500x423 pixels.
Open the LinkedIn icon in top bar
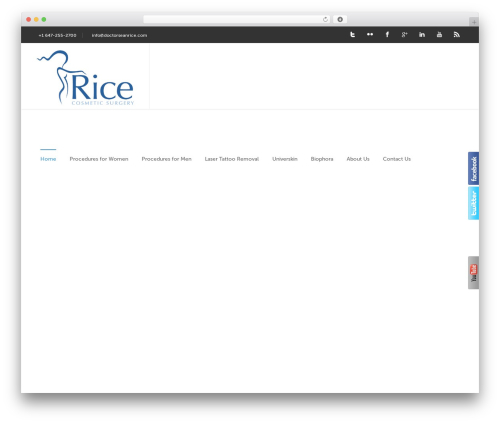tap(422, 34)
